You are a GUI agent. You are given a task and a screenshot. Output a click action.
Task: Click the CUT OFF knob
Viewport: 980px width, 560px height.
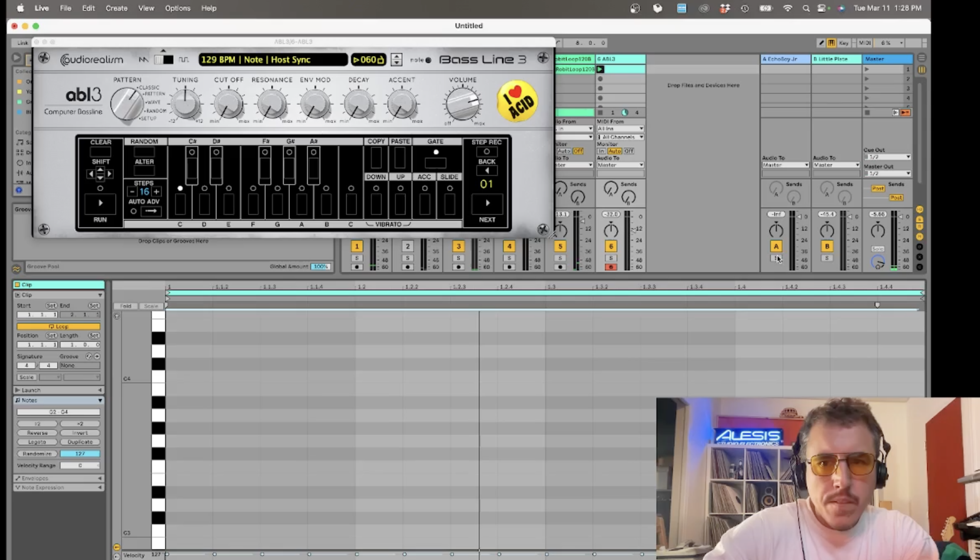point(228,104)
